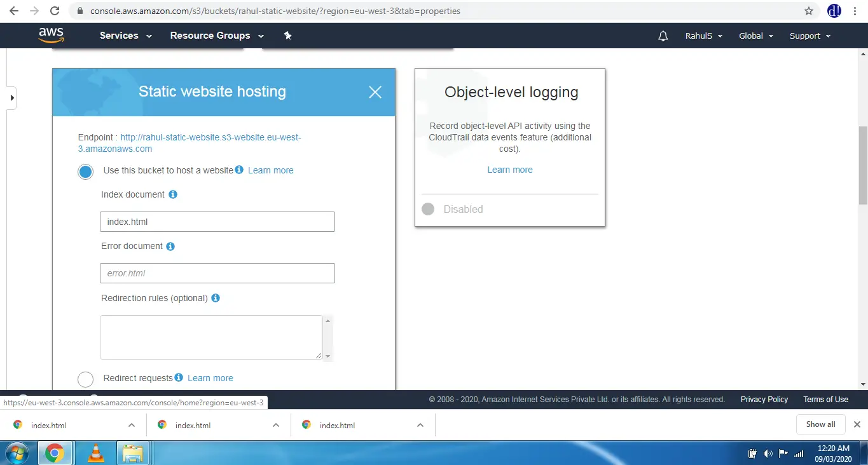Expand the left side navigation panel arrow

click(x=11, y=98)
